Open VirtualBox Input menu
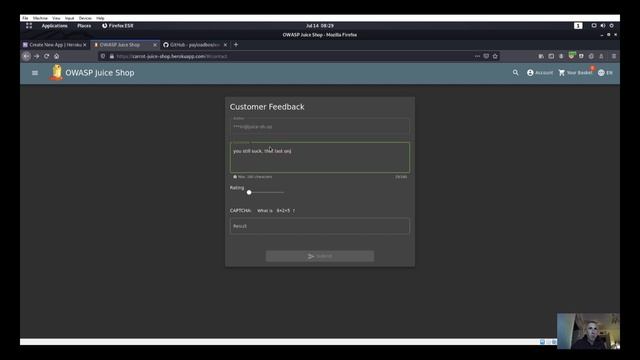Image resolution: width=640 pixels, height=360 pixels. (x=69, y=18)
